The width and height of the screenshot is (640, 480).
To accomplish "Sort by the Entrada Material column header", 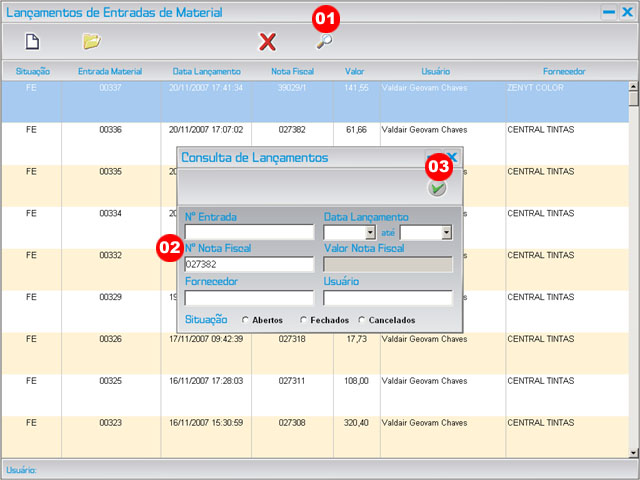I will pyautogui.click(x=110, y=72).
